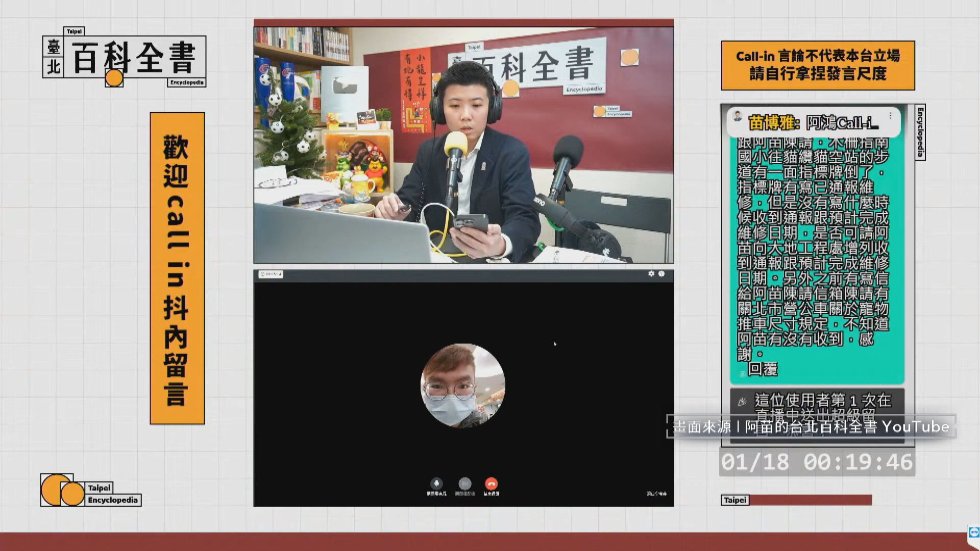Screen dimensions: 980x551
Task: Click the call timer badge
Action: click(271, 274)
